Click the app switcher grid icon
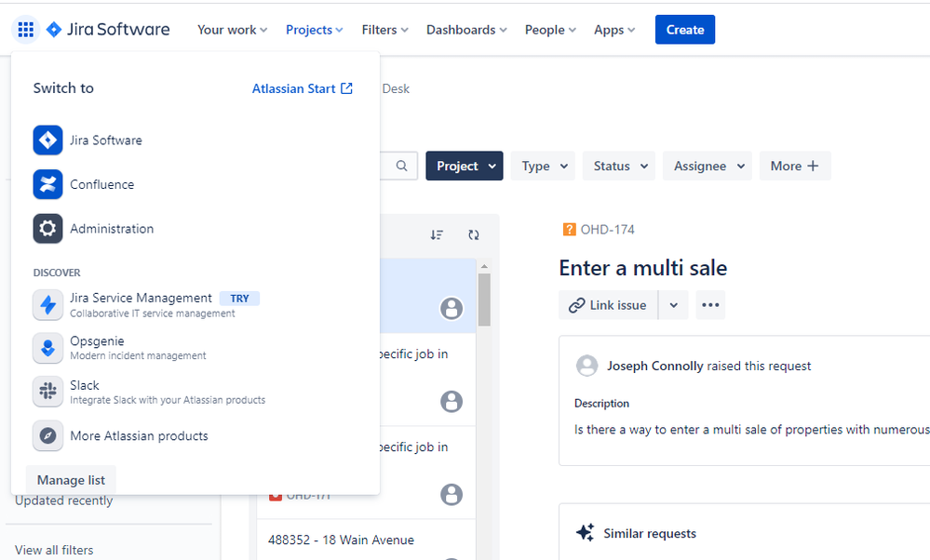 (x=25, y=30)
